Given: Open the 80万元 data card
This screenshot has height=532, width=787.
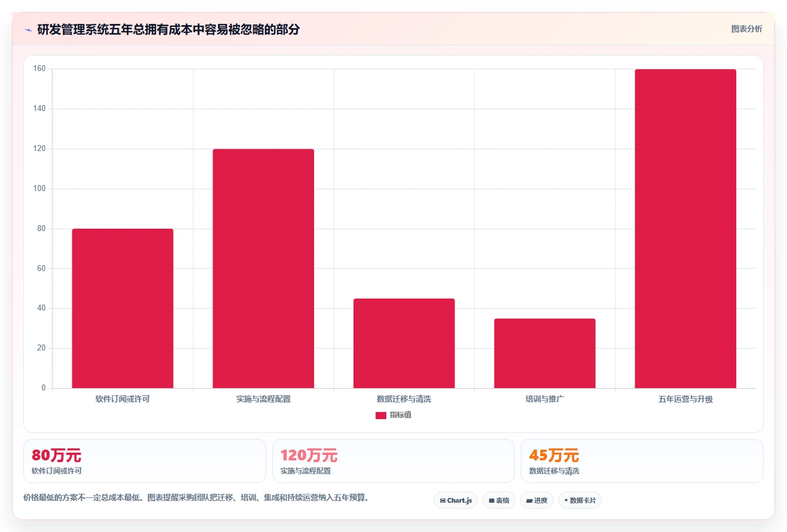Looking at the screenshot, I should click(x=145, y=461).
